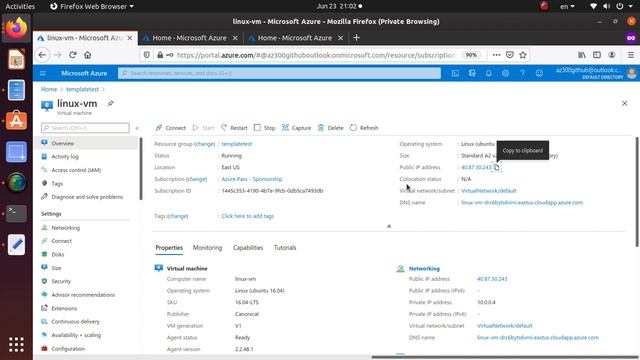
Task: Open the feedback smiley icon
Action: pyautogui.click(x=539, y=73)
